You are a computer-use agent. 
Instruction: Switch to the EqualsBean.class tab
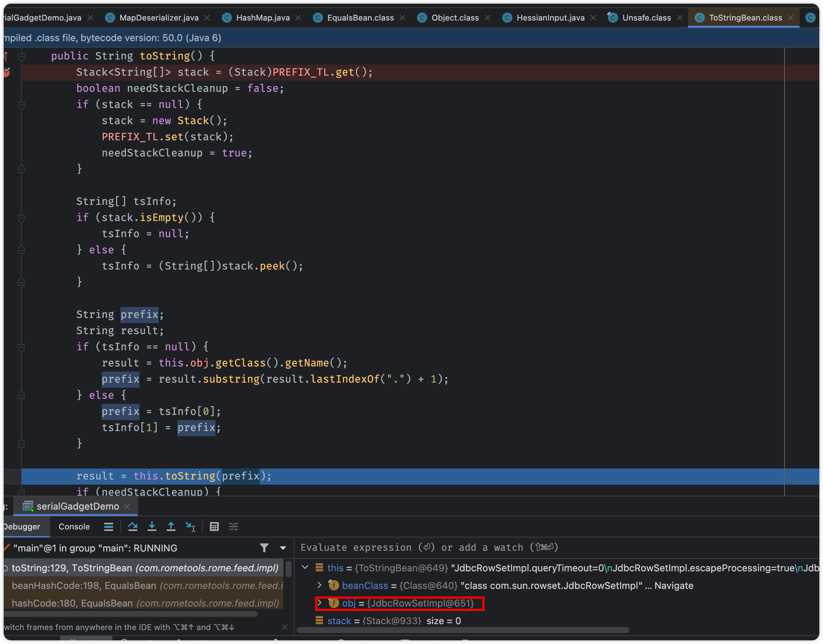(360, 18)
